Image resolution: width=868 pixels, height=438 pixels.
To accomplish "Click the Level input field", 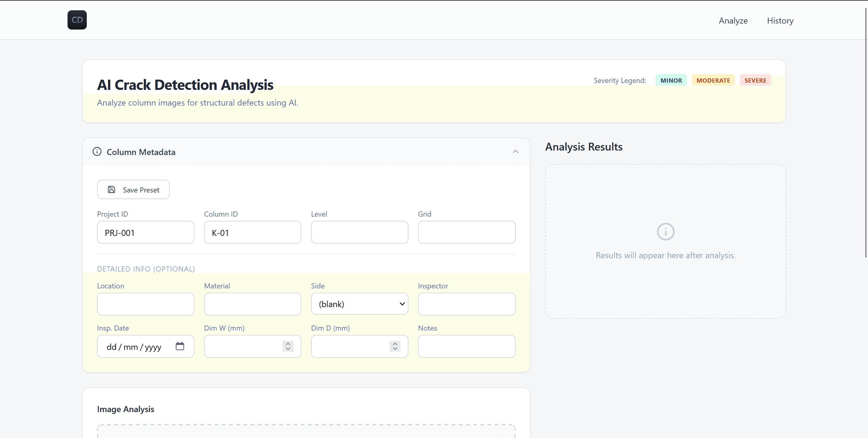I will click(x=359, y=232).
